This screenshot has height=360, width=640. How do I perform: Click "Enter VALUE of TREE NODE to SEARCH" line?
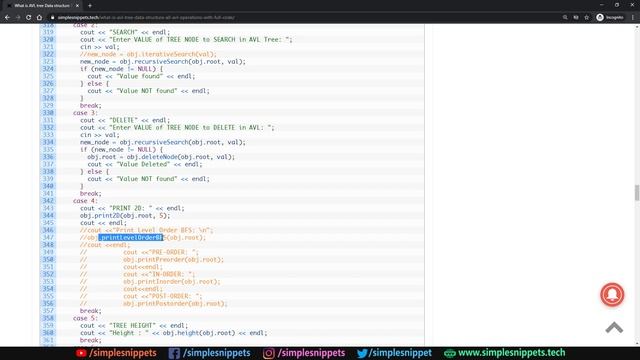tap(186, 40)
